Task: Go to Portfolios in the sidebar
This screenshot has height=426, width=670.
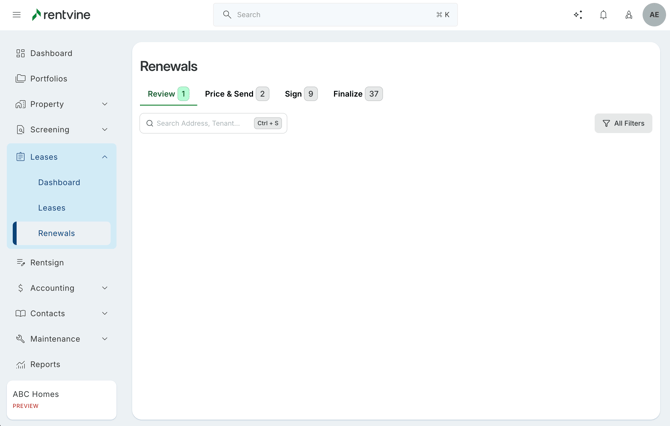Action: 48,79
